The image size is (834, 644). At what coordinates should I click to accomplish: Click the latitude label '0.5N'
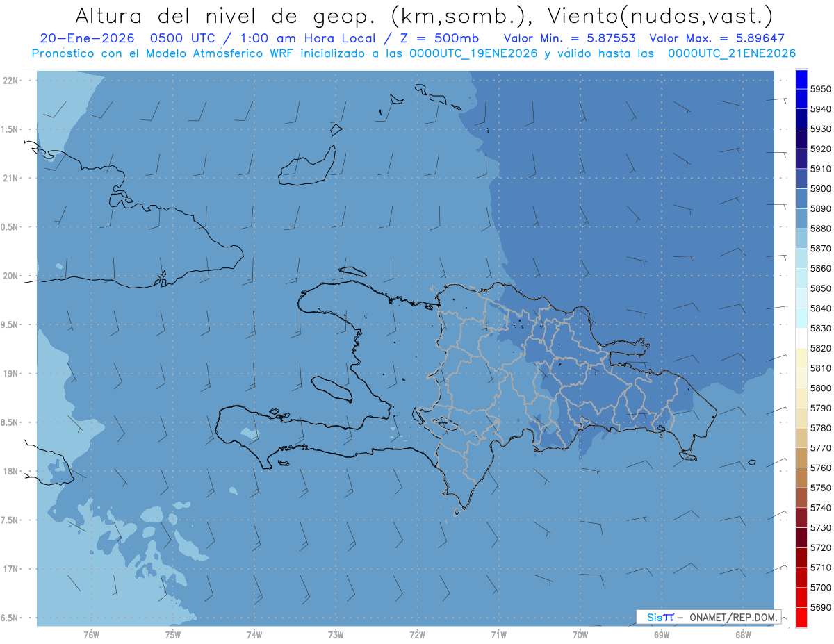(9, 227)
